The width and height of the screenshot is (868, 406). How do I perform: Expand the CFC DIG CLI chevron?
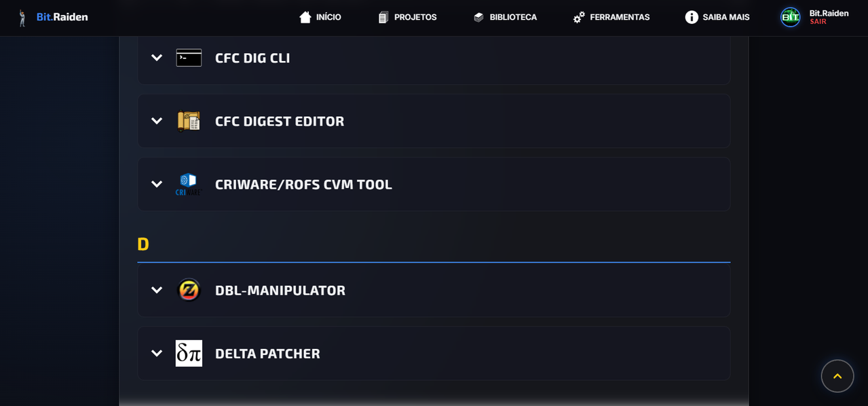157,58
